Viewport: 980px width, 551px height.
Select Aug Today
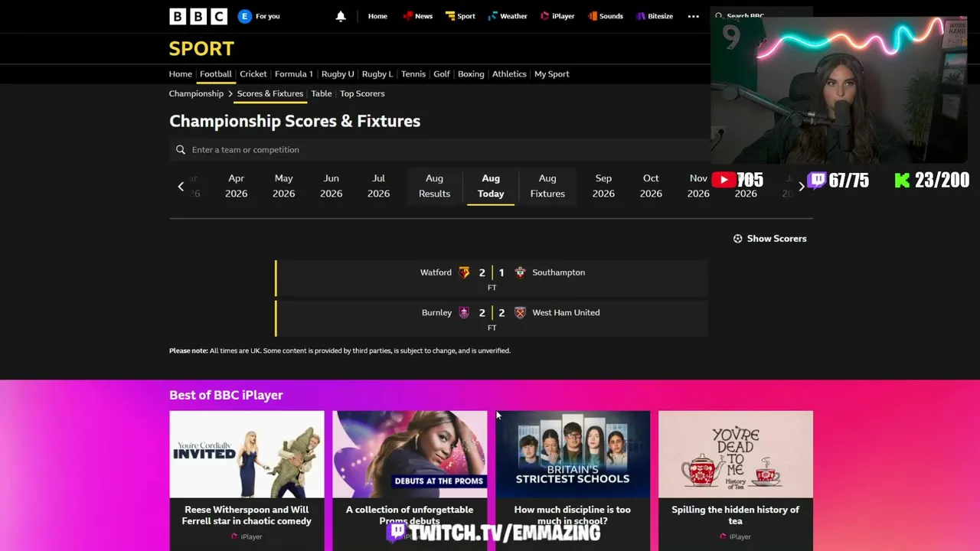tap(491, 186)
